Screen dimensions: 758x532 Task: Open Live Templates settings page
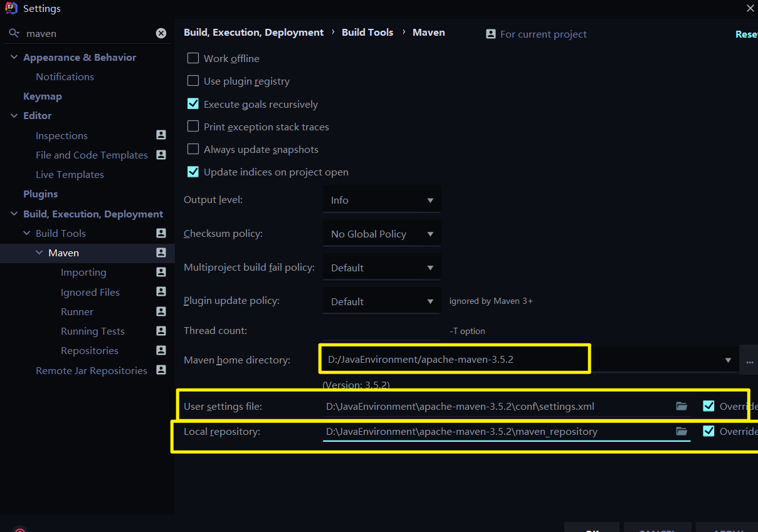(70, 174)
